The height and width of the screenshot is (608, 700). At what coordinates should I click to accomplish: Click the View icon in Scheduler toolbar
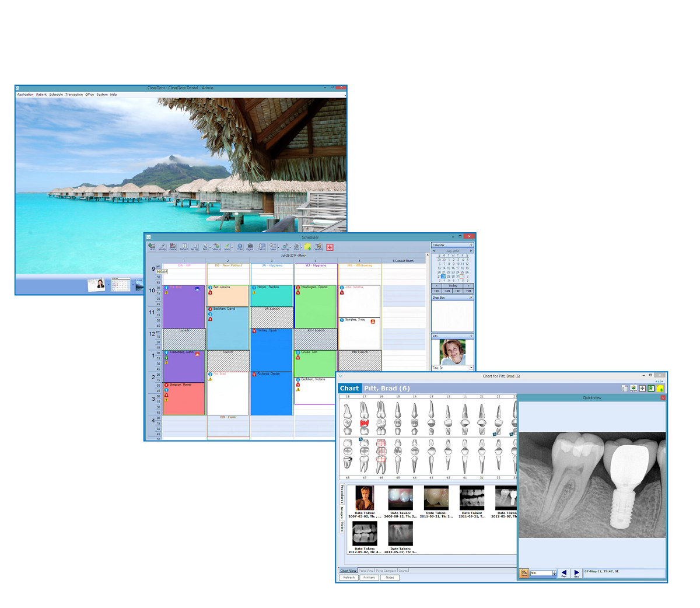(x=273, y=247)
